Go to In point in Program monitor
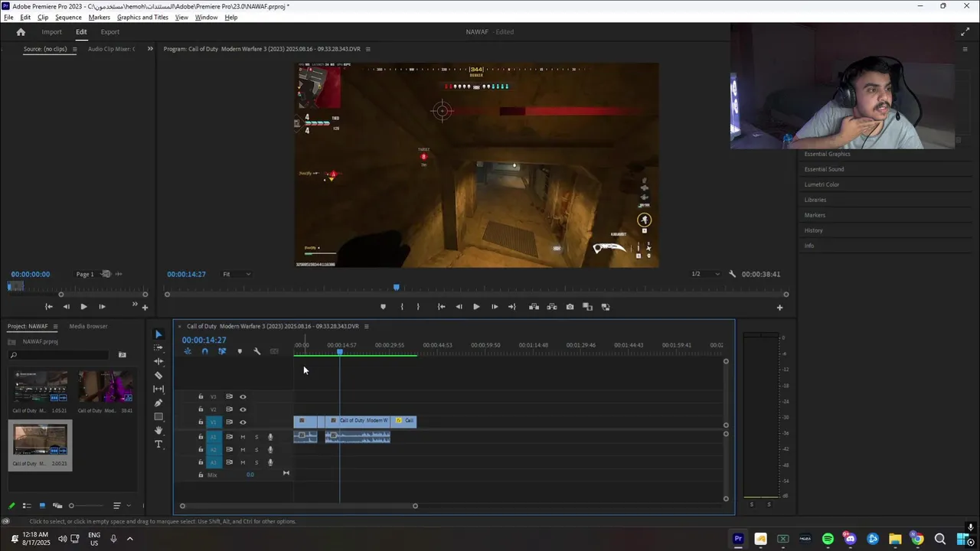The height and width of the screenshot is (551, 980). (441, 307)
